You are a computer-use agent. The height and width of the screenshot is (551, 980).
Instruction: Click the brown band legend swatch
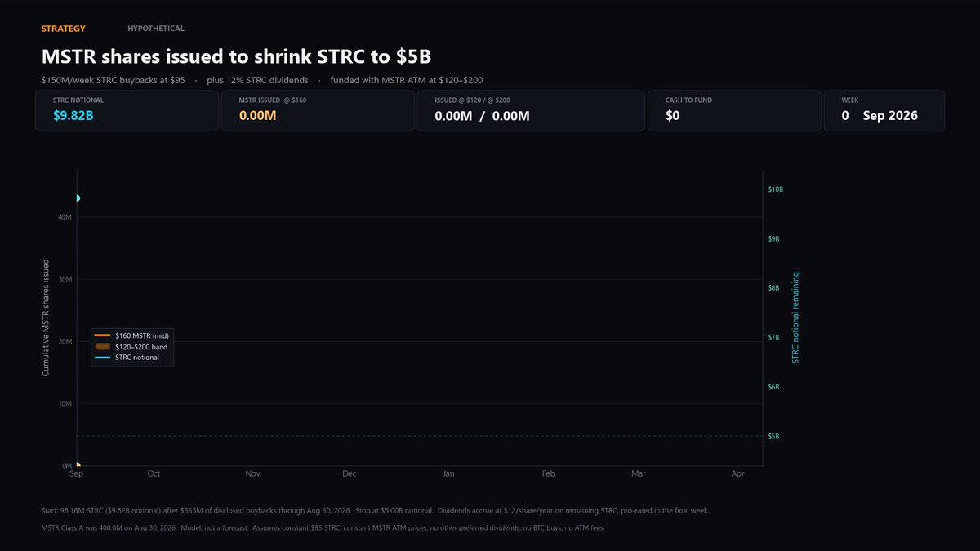coord(102,347)
